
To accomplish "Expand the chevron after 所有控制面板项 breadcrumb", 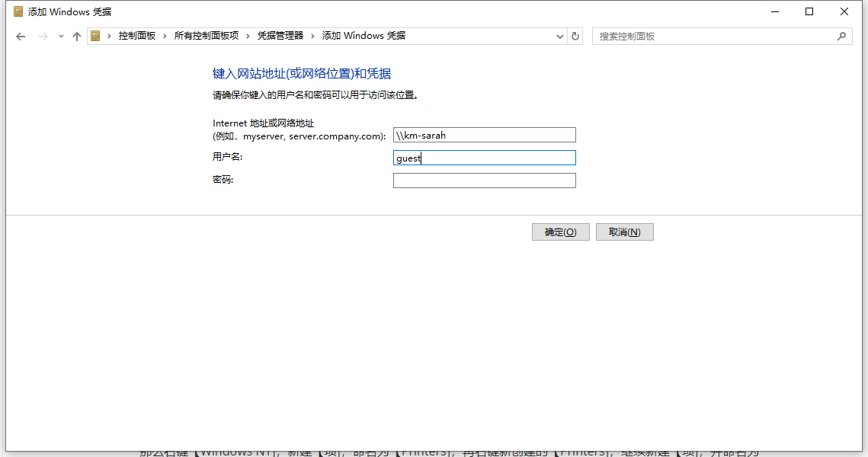I will click(248, 36).
